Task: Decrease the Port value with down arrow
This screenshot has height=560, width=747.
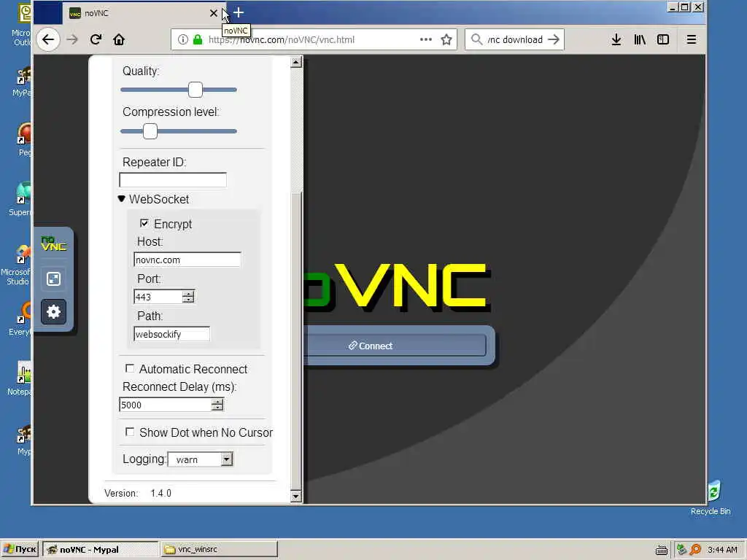Action: coord(188,300)
